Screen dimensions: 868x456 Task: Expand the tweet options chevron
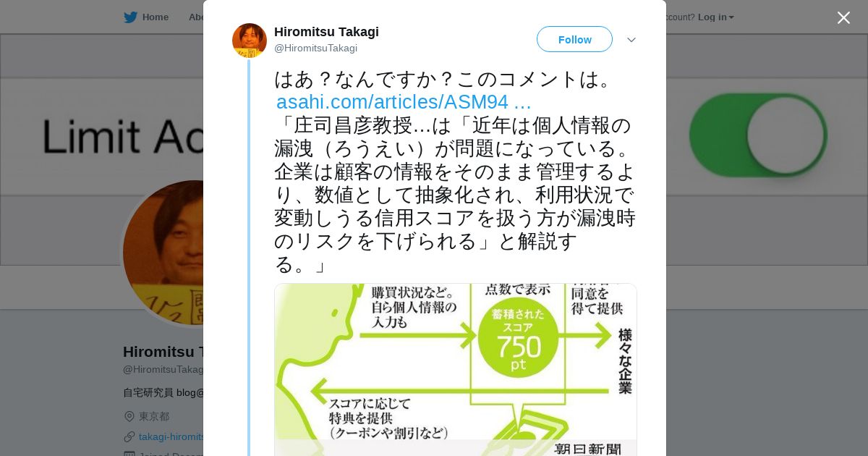(x=631, y=40)
